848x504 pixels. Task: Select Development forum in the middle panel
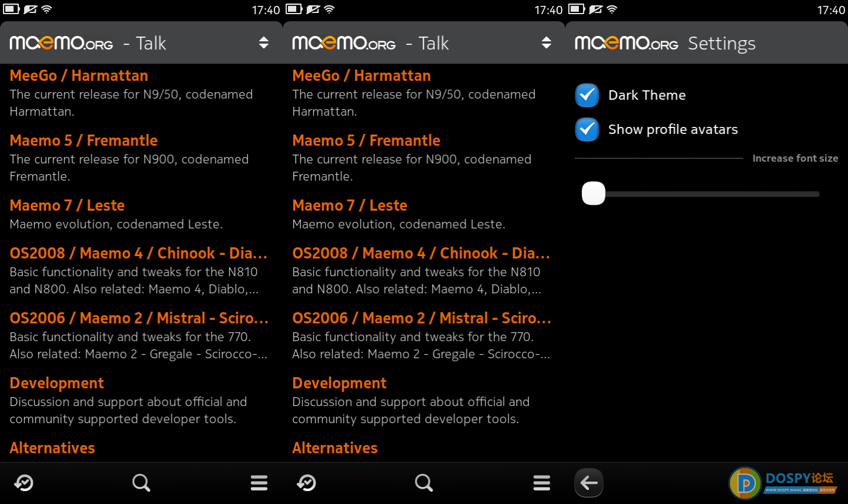339,383
